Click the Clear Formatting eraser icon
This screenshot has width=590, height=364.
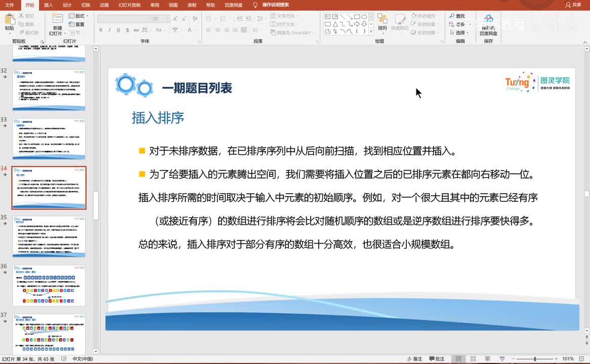(194, 19)
